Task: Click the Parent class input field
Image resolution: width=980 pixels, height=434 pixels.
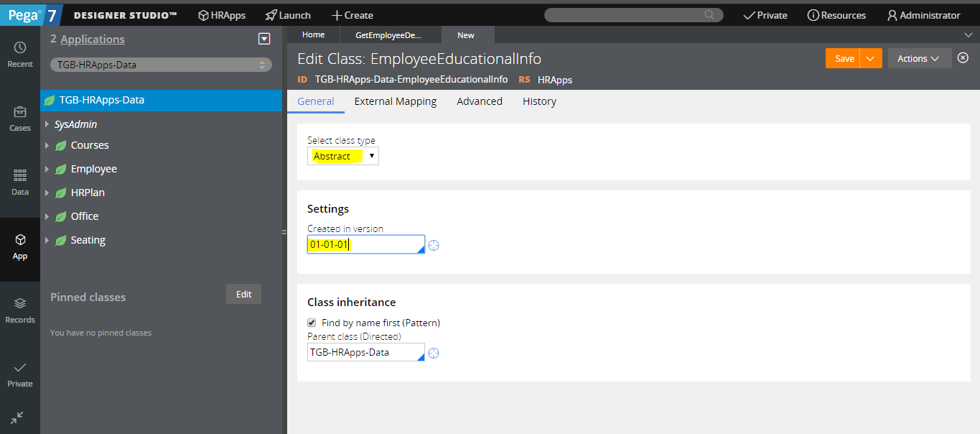Action: [366, 352]
